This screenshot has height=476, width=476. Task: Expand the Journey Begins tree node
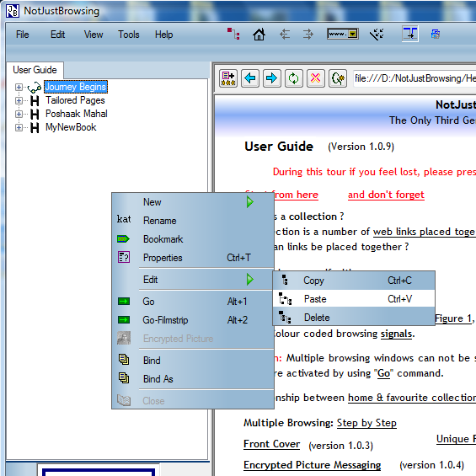click(x=19, y=87)
